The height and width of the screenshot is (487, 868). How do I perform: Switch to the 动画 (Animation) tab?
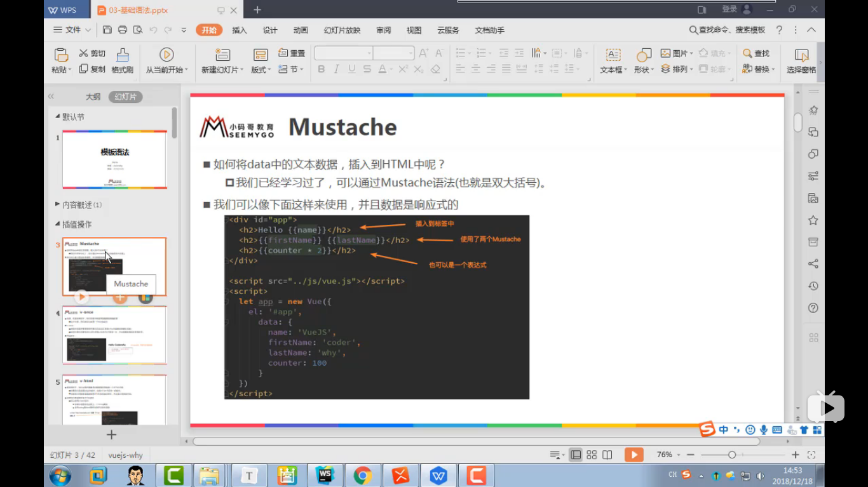pos(301,30)
